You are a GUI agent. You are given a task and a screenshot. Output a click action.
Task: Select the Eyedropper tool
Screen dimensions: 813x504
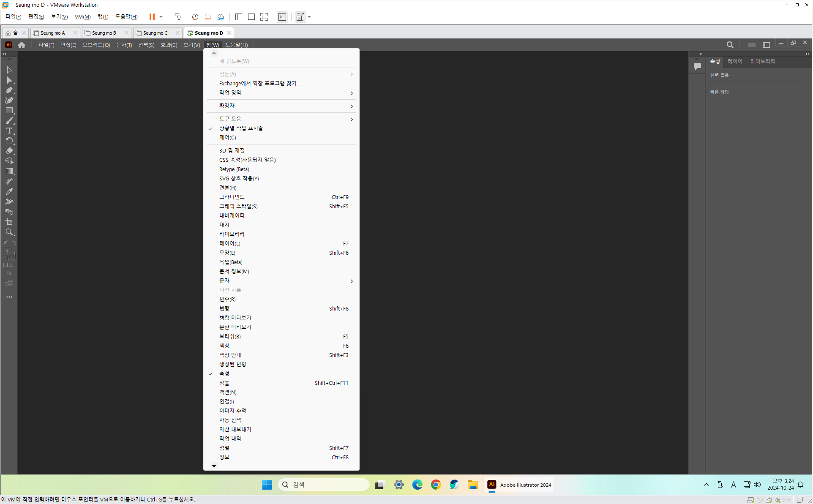9,191
